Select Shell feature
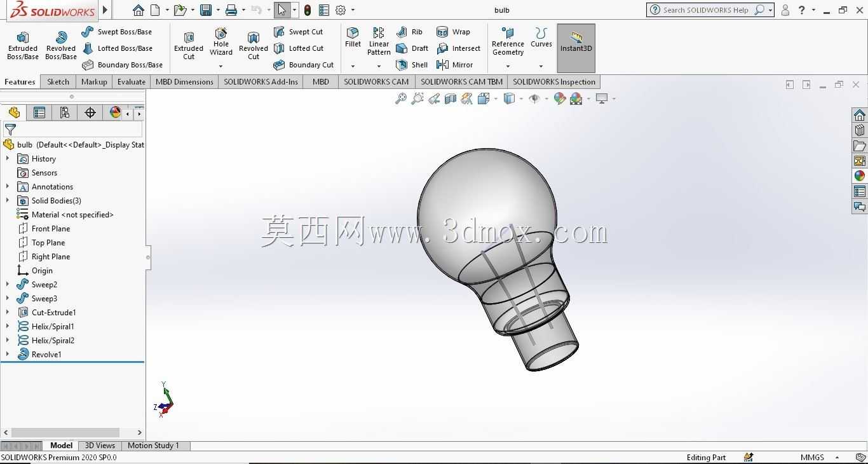The image size is (868, 464). 412,65
